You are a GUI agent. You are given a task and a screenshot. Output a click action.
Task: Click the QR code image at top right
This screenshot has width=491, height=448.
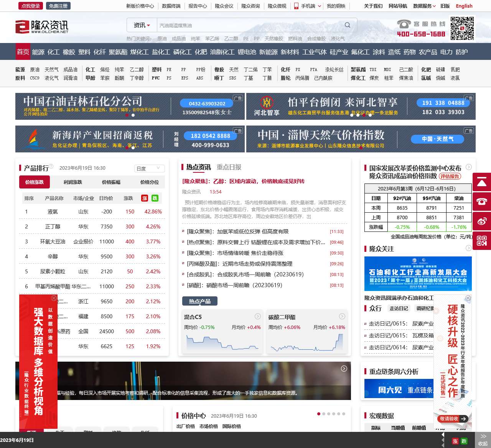(463, 27)
